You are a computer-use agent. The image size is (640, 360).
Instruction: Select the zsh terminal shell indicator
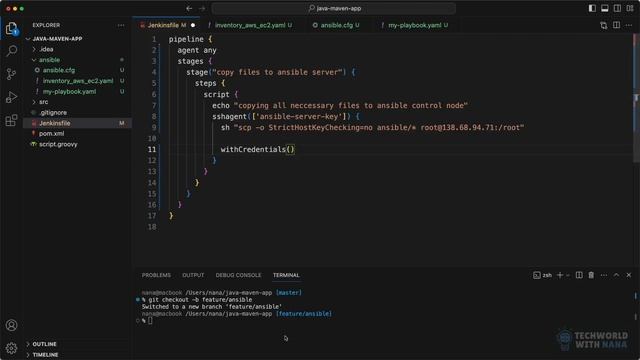(x=542, y=275)
